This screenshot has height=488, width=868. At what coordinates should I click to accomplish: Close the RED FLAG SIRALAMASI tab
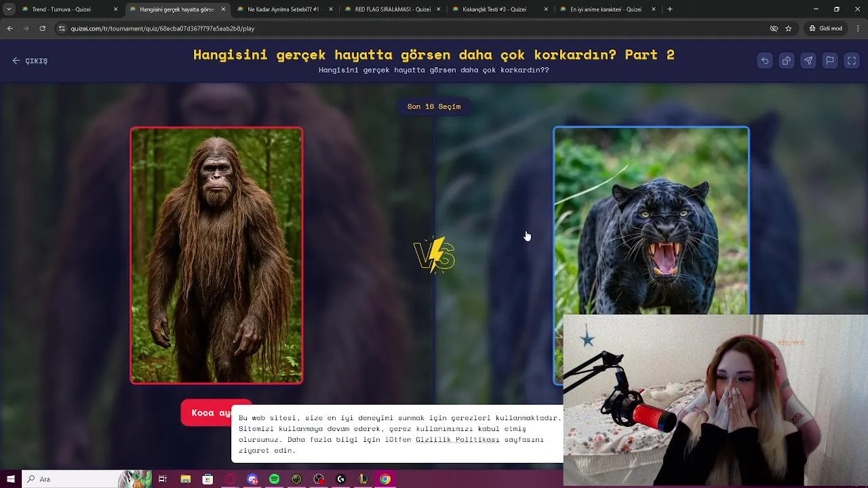pyautogui.click(x=438, y=9)
